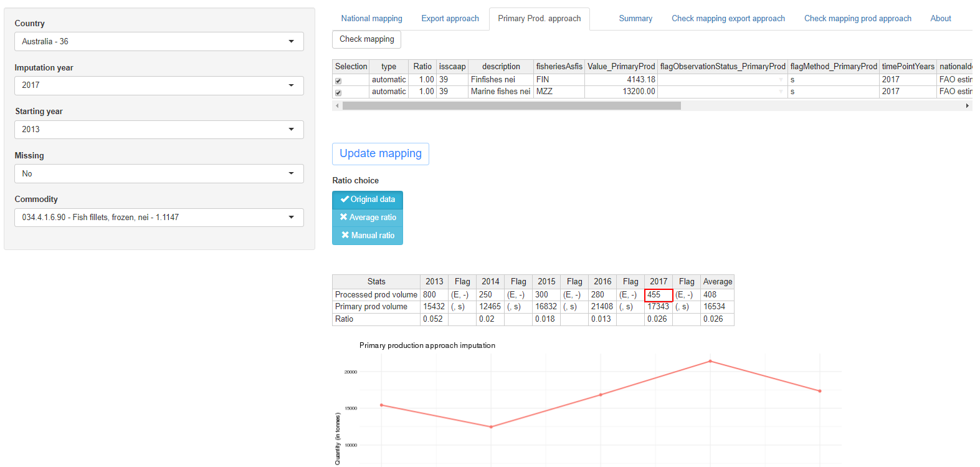Click the highlighted 2017 processed volume cell

point(658,295)
